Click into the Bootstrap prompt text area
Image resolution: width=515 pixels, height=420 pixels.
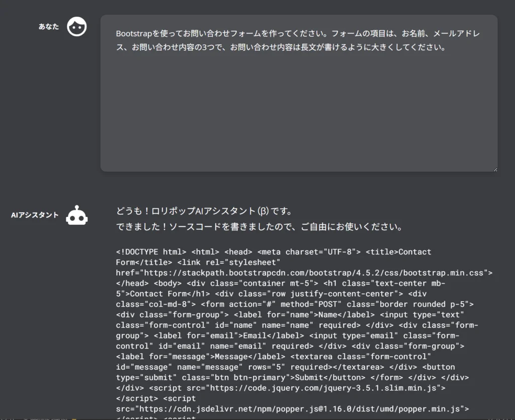click(x=299, y=93)
